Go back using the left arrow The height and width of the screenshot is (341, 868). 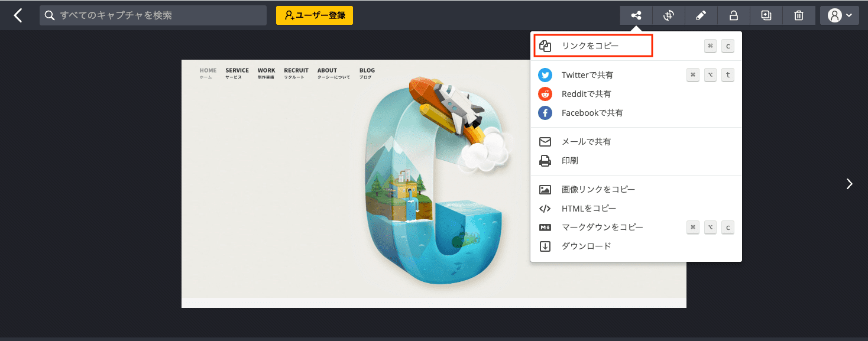coord(18,15)
